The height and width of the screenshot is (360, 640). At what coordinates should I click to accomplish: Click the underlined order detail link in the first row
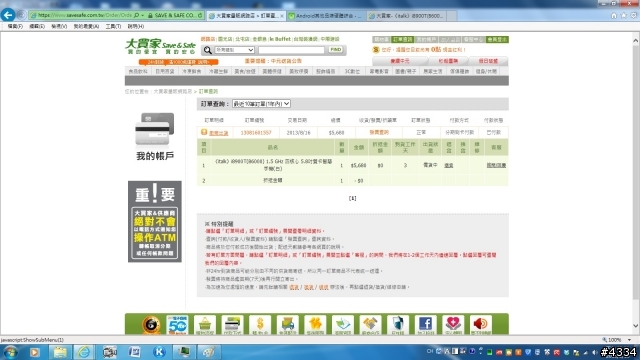click(219, 133)
